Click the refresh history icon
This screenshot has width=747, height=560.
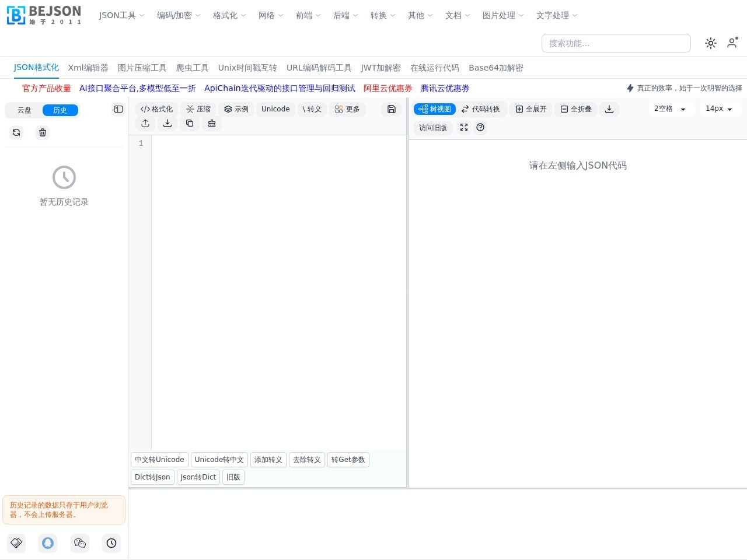16,132
